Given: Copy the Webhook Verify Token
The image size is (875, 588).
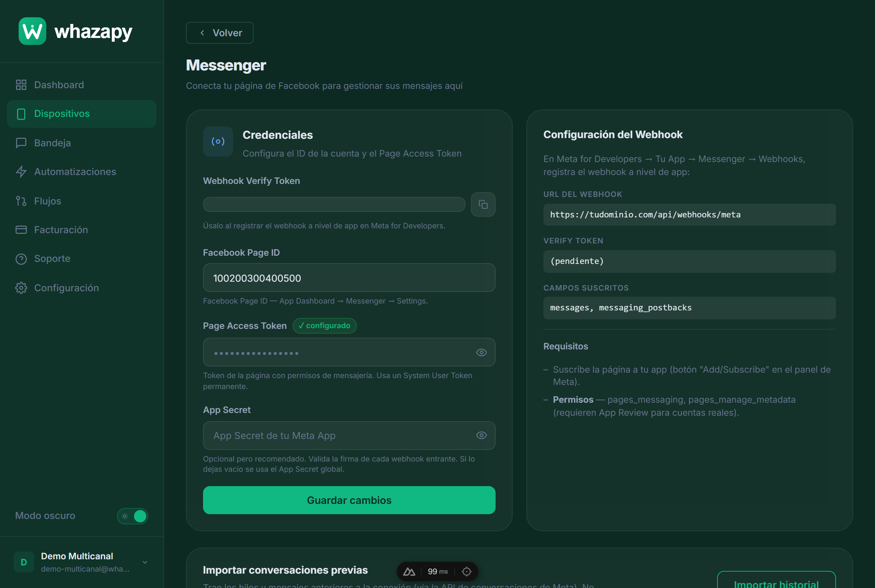Looking at the screenshot, I should [483, 204].
